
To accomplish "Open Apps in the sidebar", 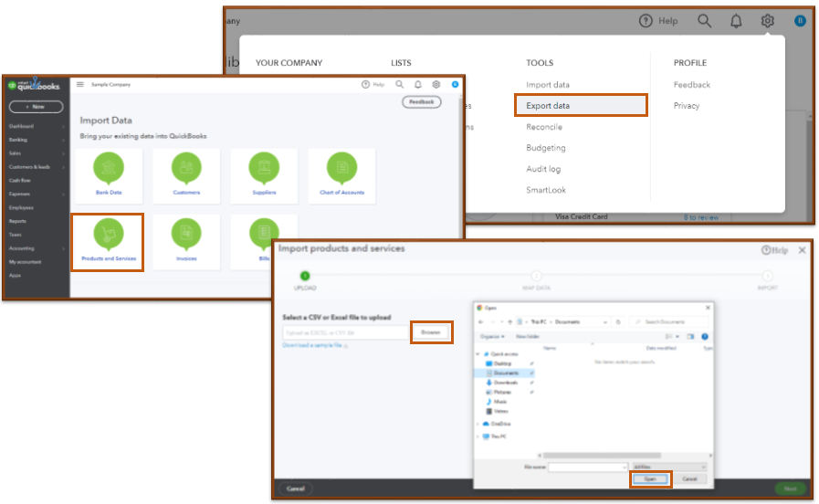I will [15, 275].
